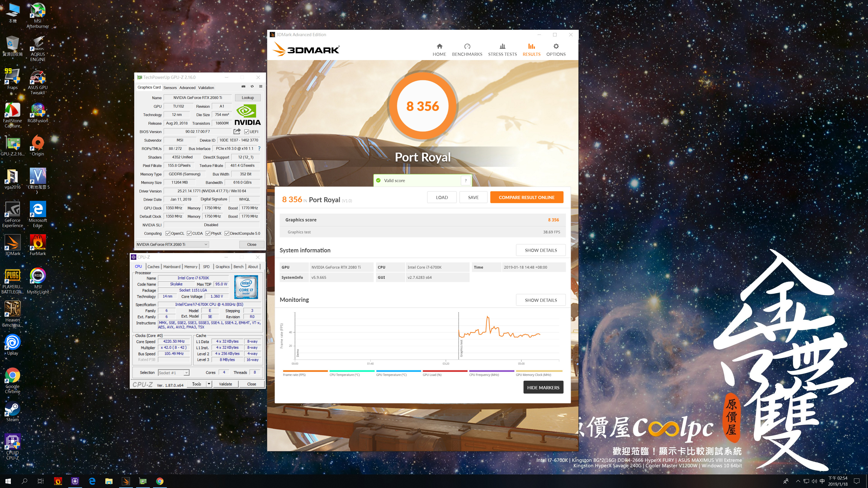Click SAVE result button
The width and height of the screenshot is (868, 488).
(x=473, y=197)
